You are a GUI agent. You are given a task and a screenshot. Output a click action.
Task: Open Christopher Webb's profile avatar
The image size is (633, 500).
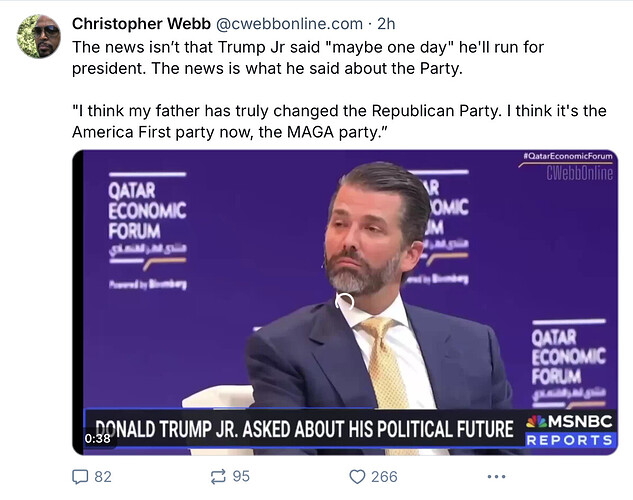pos(39,37)
